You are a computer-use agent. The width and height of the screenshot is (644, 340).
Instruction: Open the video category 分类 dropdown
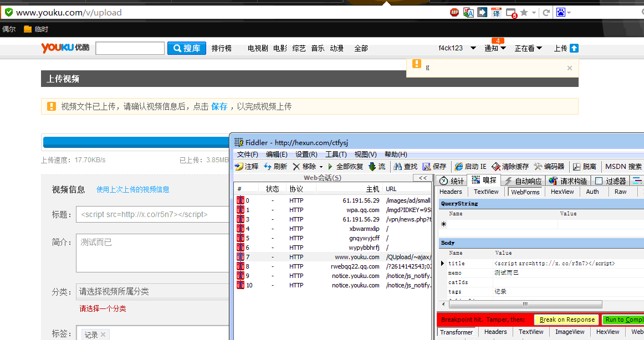pos(152,291)
